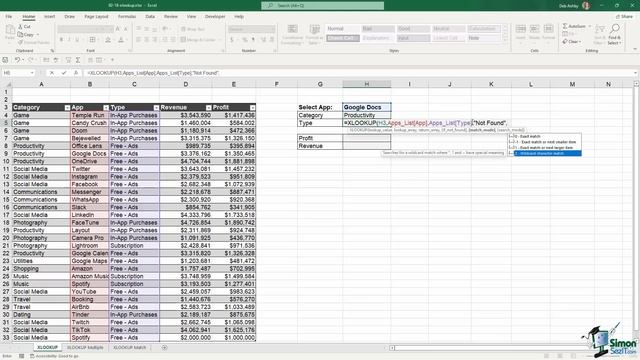
Task: Open the Revenue column filter dropdown
Action: (209, 108)
